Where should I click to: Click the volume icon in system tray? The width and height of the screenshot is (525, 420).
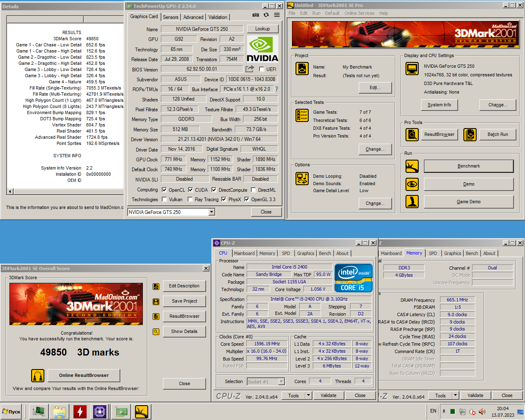tap(482, 411)
